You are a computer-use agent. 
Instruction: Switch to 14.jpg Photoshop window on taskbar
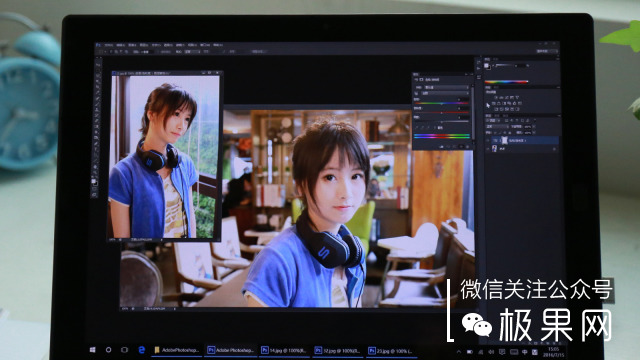click(284, 350)
